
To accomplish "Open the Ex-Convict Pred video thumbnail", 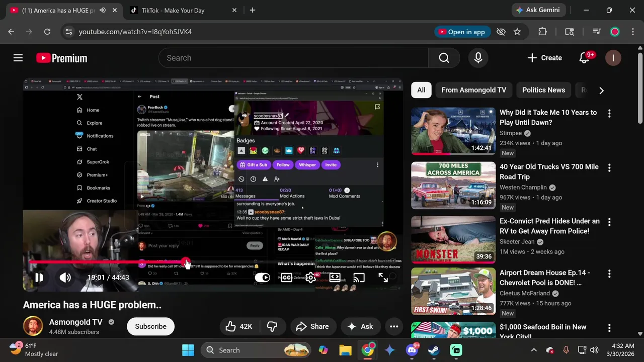I will click(x=453, y=240).
